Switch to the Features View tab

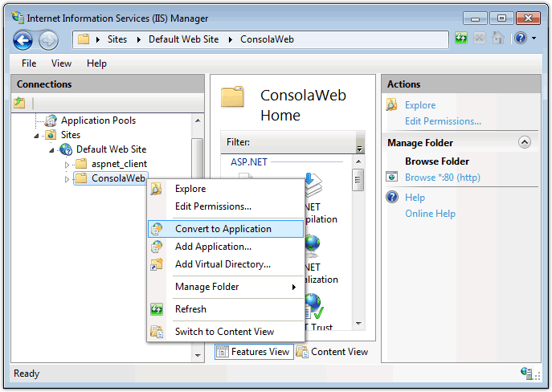254,352
